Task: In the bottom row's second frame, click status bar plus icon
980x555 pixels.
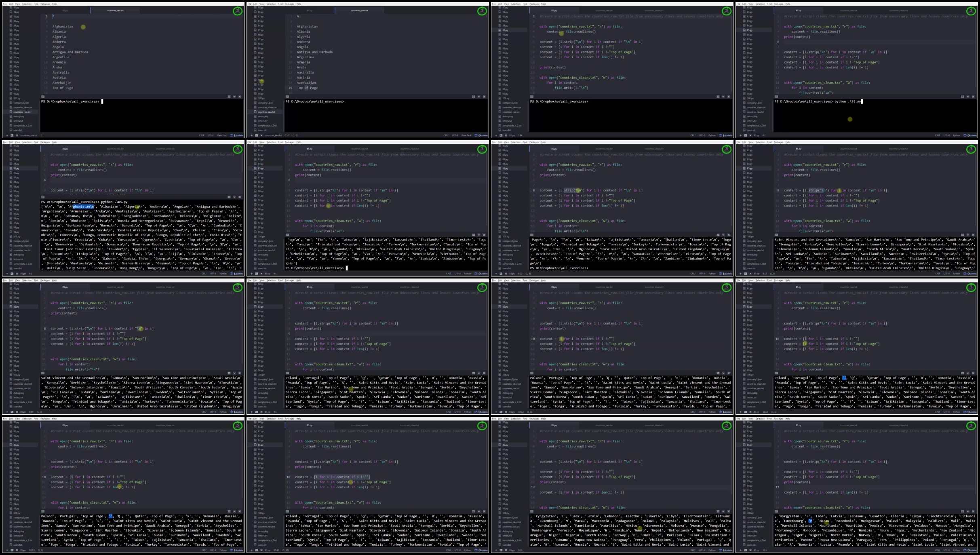Action: [x=251, y=550]
